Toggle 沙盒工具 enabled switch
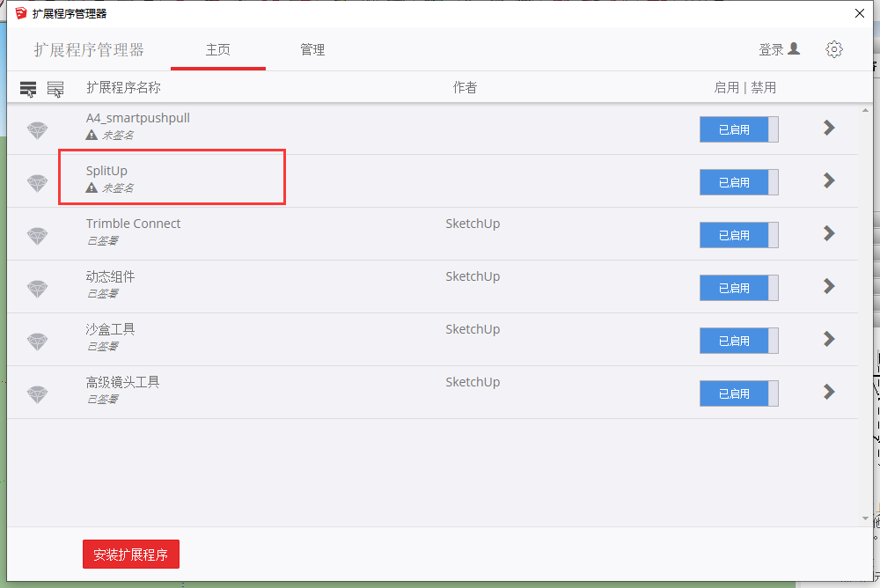This screenshot has width=880, height=588. [x=738, y=341]
